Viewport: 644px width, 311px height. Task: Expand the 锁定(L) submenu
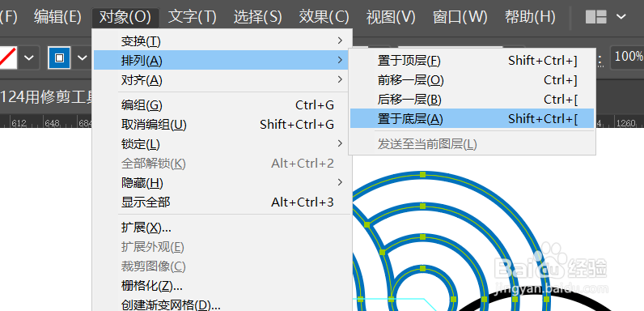[x=223, y=144]
